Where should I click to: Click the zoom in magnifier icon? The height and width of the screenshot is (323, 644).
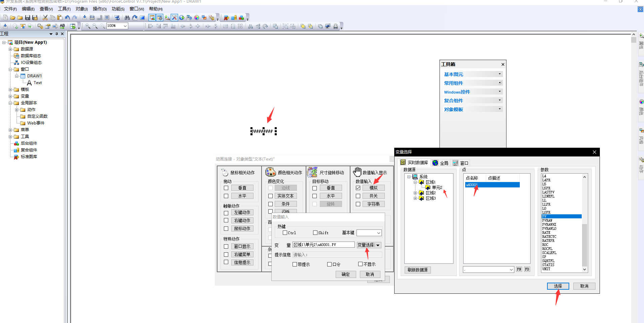pos(88,26)
